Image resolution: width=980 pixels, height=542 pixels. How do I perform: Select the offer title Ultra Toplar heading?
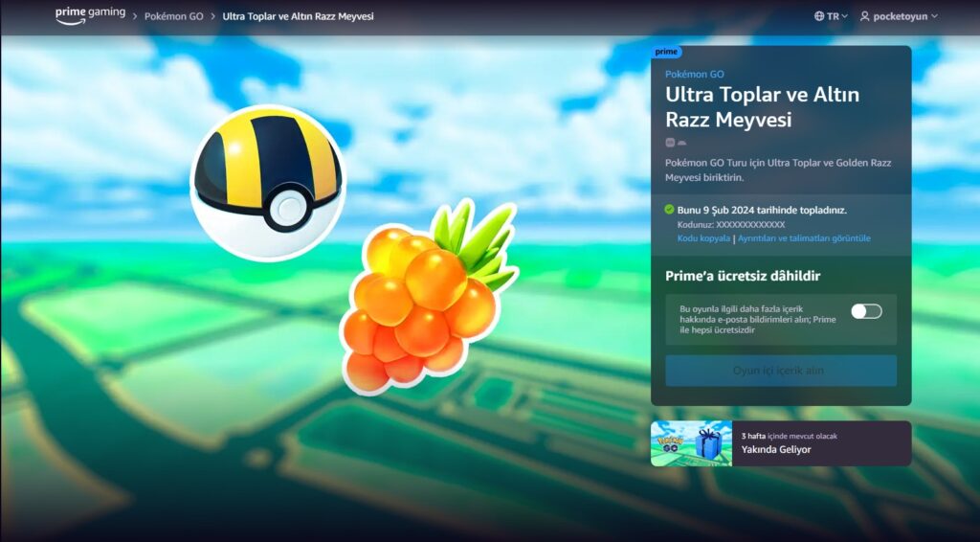point(762,107)
